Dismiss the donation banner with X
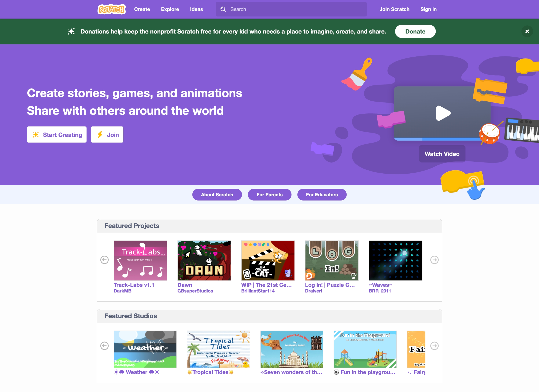This screenshot has height=392, width=539. click(527, 31)
